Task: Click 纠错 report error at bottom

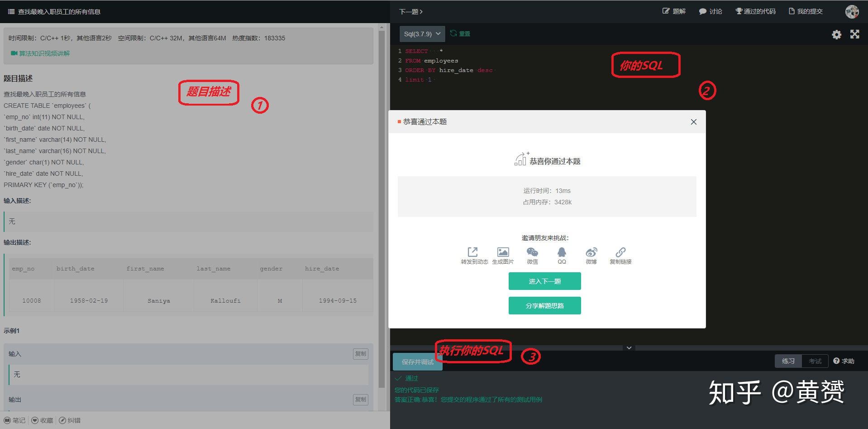Action: pyautogui.click(x=70, y=420)
